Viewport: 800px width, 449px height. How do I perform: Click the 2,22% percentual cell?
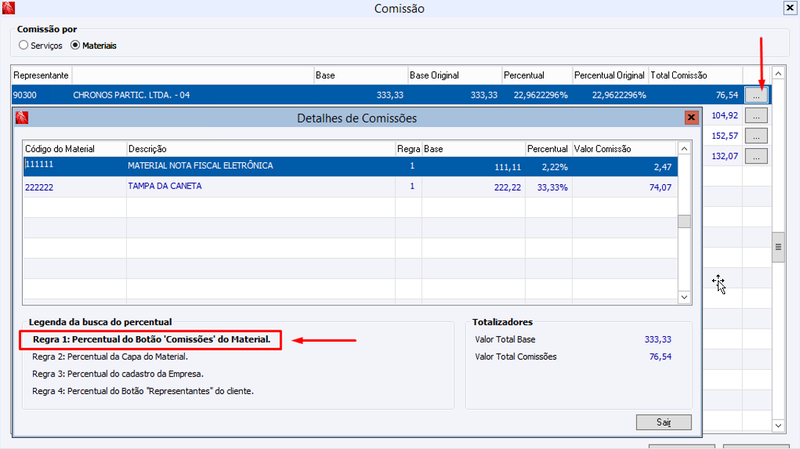(x=555, y=167)
